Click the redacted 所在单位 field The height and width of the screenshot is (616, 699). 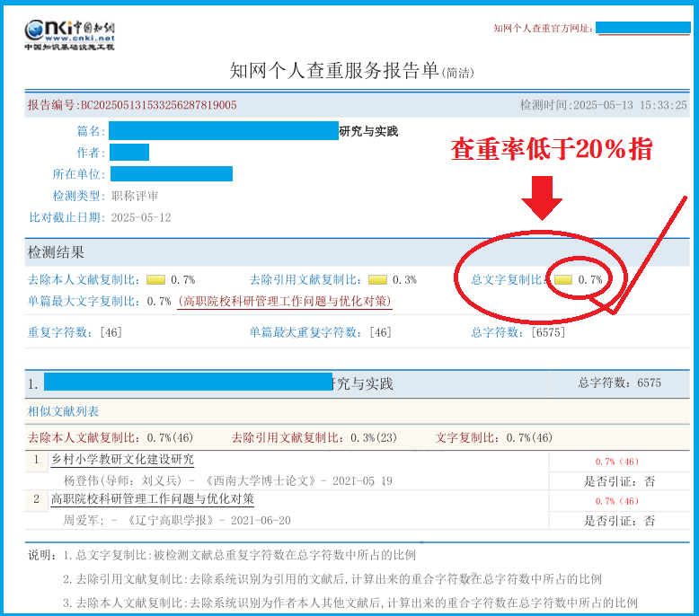[172, 173]
